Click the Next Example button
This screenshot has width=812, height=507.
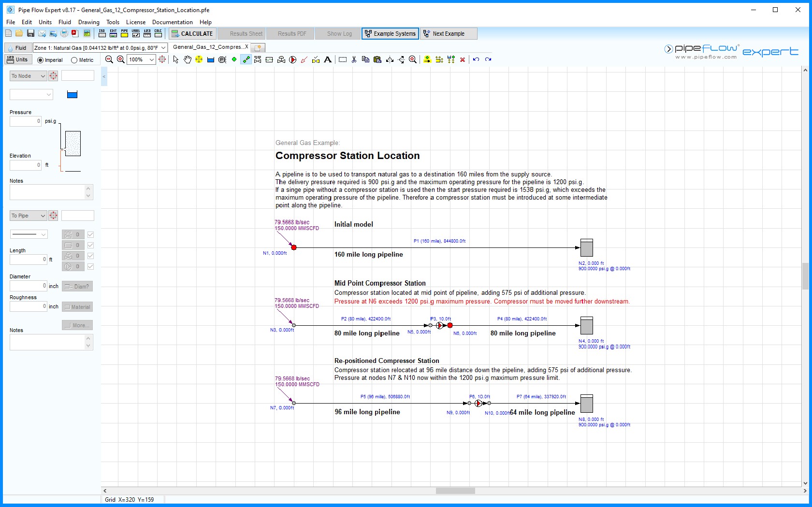449,34
